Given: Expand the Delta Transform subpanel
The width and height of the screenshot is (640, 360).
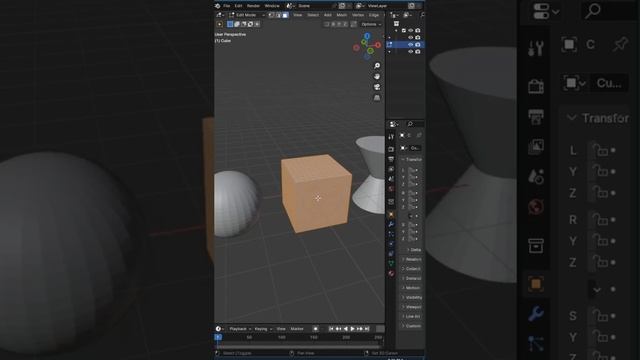Looking at the screenshot, I should 413,250.
